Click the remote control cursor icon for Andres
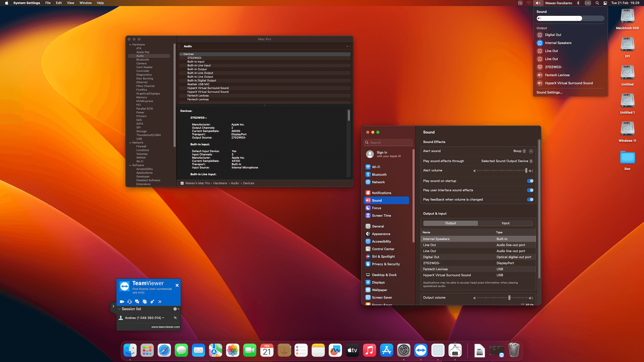 (x=175, y=318)
